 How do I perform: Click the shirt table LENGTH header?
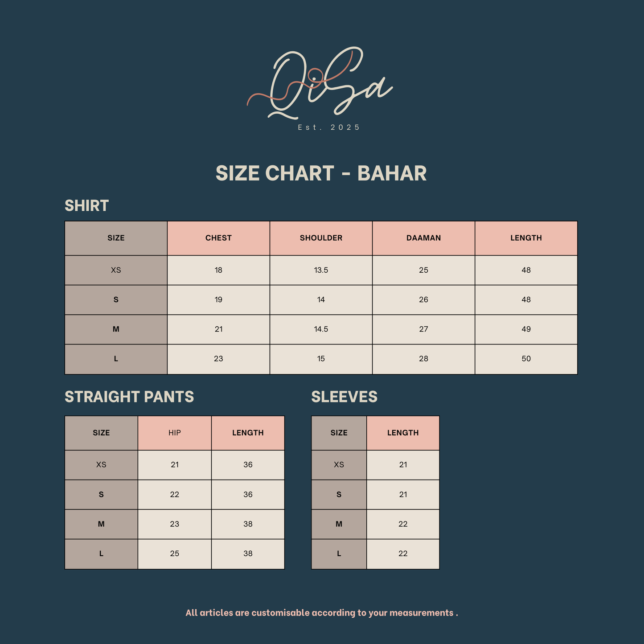click(x=526, y=238)
